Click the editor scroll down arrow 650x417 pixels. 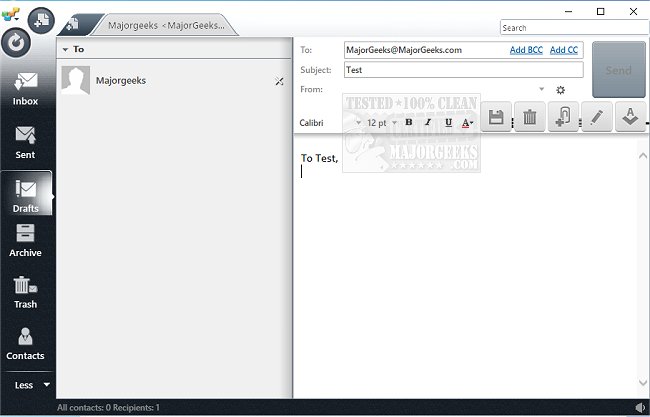coord(643,382)
